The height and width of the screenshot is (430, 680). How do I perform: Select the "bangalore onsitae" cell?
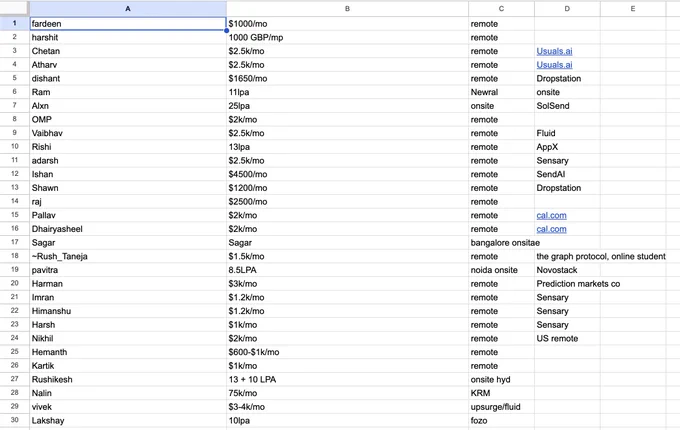click(x=501, y=243)
